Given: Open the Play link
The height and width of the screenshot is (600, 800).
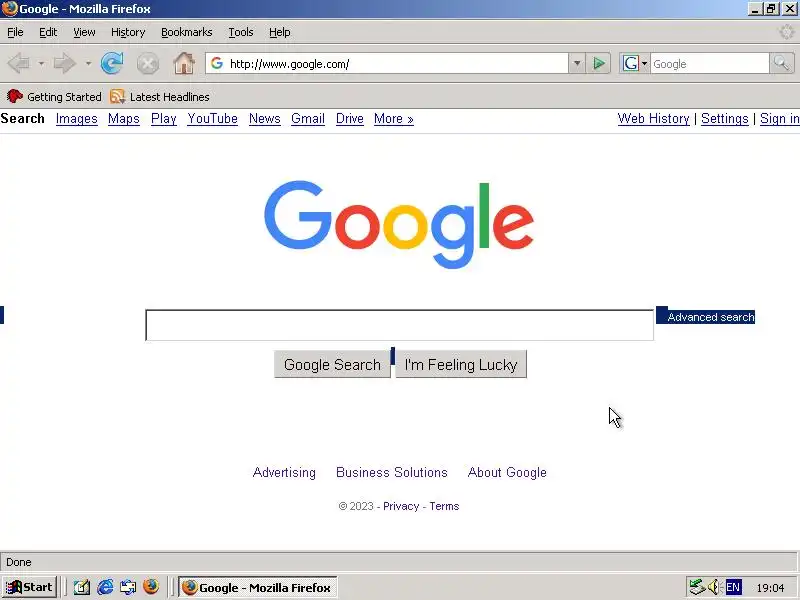Looking at the screenshot, I should 164,119.
